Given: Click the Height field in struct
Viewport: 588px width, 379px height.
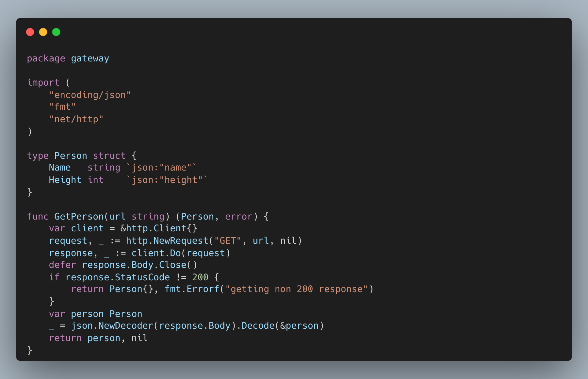Looking at the screenshot, I should coord(65,180).
